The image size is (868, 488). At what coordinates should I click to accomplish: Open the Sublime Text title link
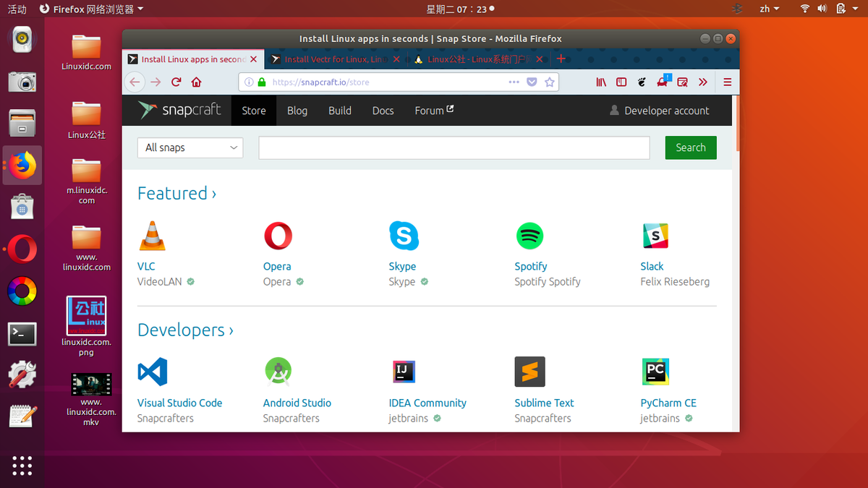point(544,403)
